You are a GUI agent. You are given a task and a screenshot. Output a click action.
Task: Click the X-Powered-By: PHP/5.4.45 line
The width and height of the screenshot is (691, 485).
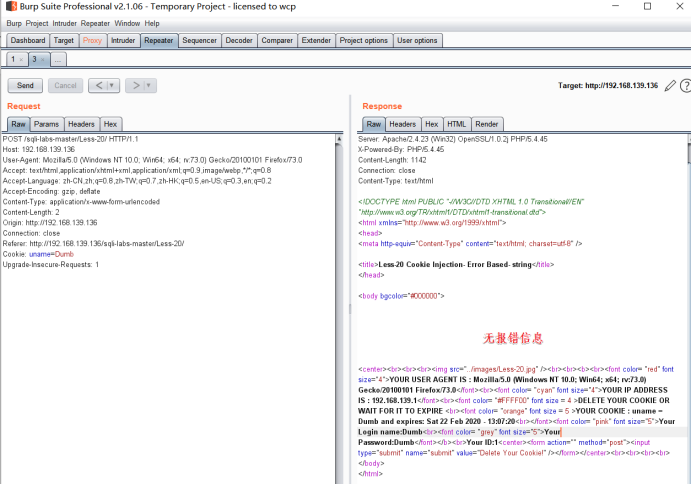click(401, 149)
